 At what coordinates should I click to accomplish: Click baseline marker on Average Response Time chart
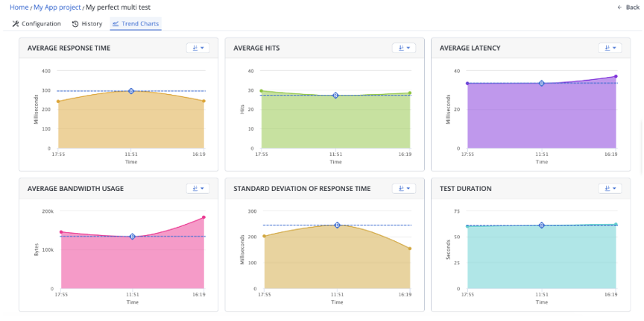131,91
